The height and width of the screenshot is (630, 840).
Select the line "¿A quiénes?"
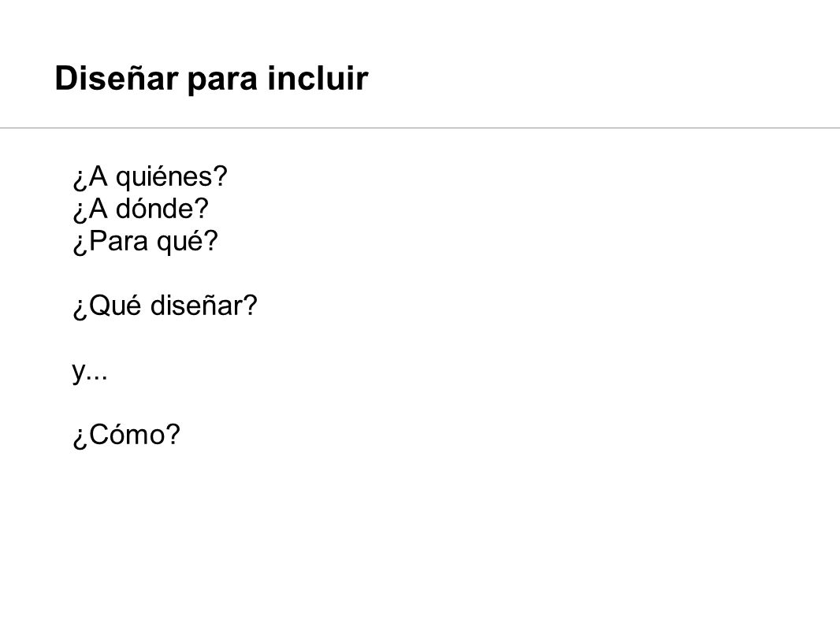click(150, 177)
